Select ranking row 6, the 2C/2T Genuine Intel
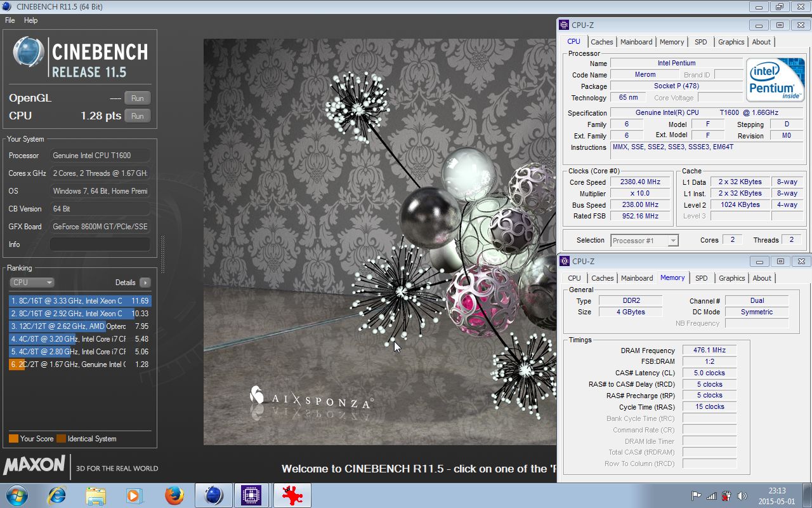Viewport: 812px width, 508px height. [x=80, y=364]
